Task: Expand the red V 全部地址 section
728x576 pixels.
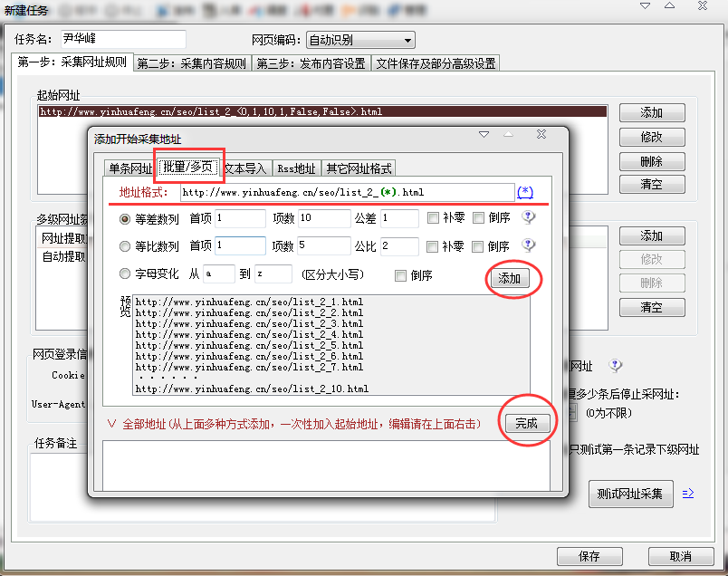Action: click(111, 424)
